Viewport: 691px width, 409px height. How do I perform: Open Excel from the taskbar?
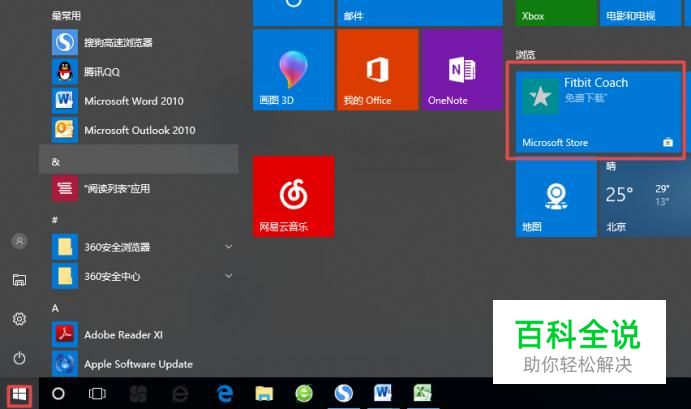tap(422, 393)
